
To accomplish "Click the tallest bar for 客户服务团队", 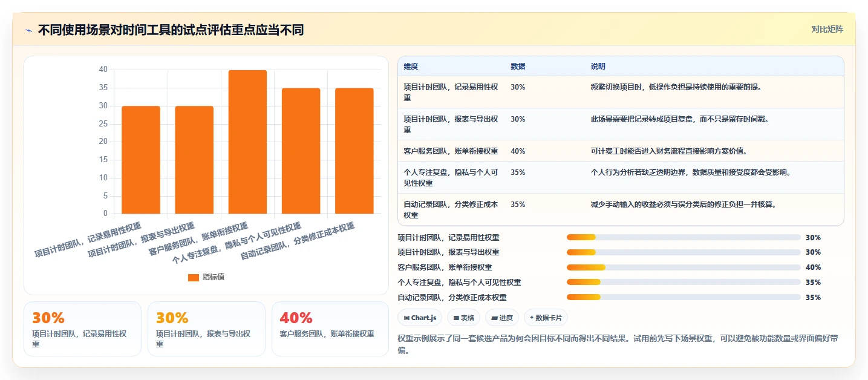I will click(247, 142).
